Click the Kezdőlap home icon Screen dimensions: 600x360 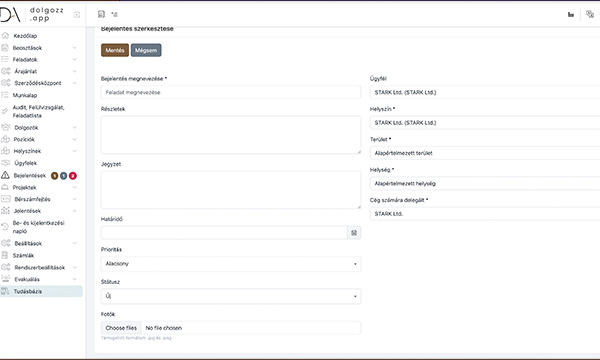5,36
